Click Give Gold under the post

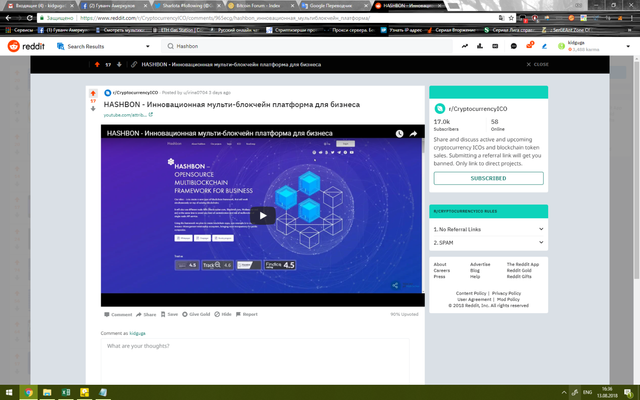[196, 314]
